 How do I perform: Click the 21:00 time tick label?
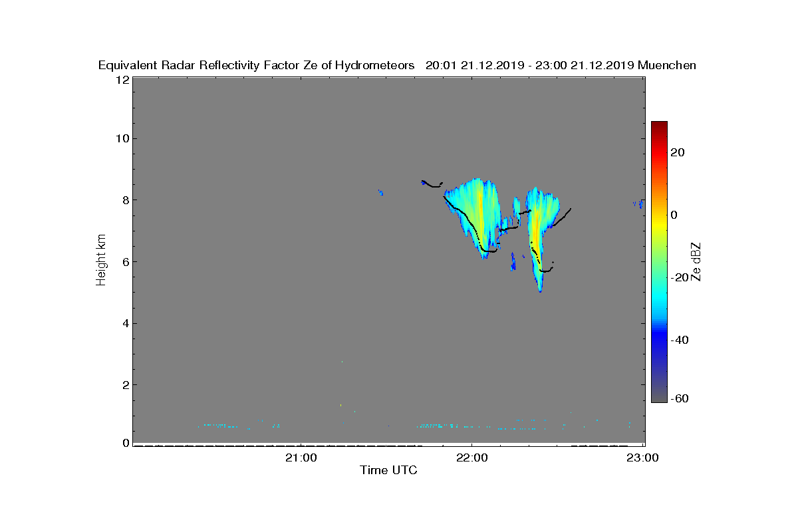pyautogui.click(x=301, y=458)
